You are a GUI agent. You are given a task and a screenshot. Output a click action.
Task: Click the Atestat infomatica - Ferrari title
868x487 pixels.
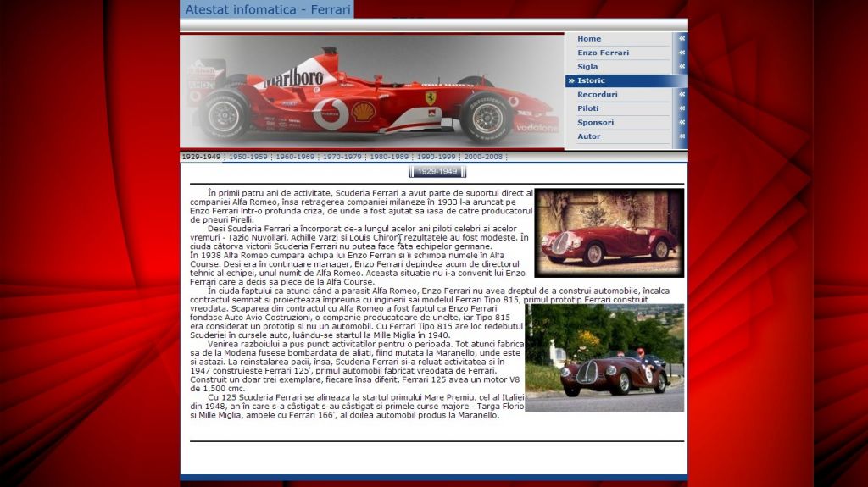tap(267, 10)
